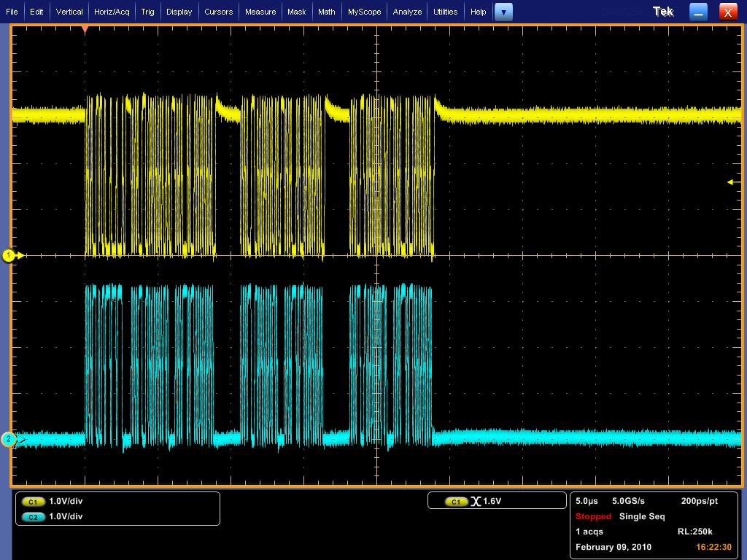Click the trigger source C1 badge
This screenshot has height=560, width=747.
point(456,502)
